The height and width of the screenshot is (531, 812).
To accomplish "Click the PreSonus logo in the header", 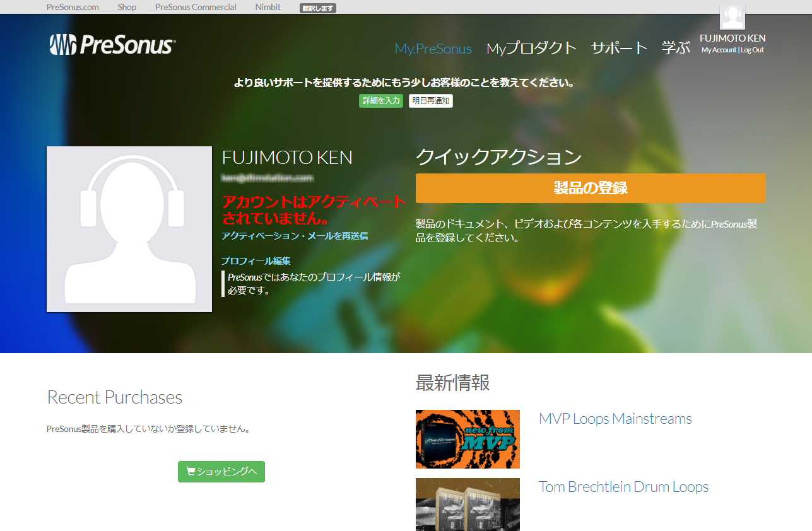I will 112,45.
